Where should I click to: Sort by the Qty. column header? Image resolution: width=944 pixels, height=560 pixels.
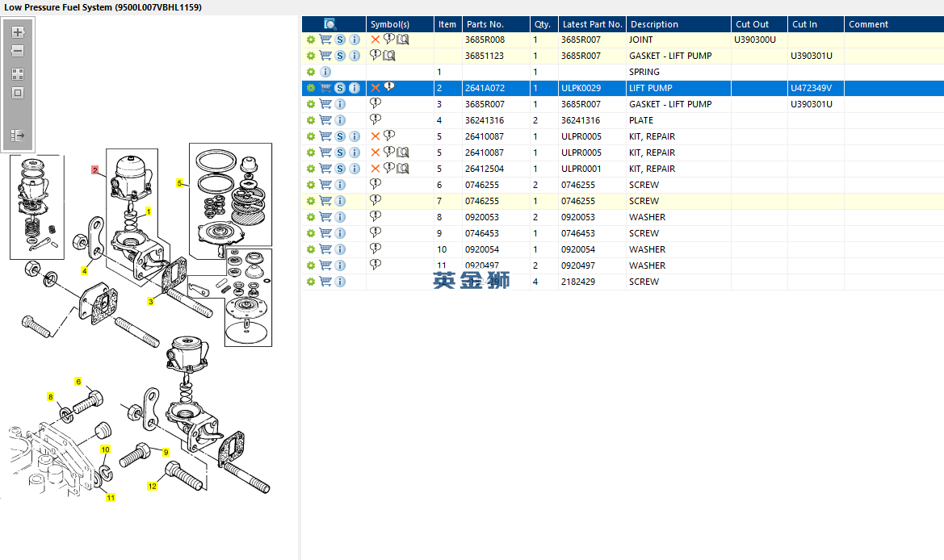543,24
